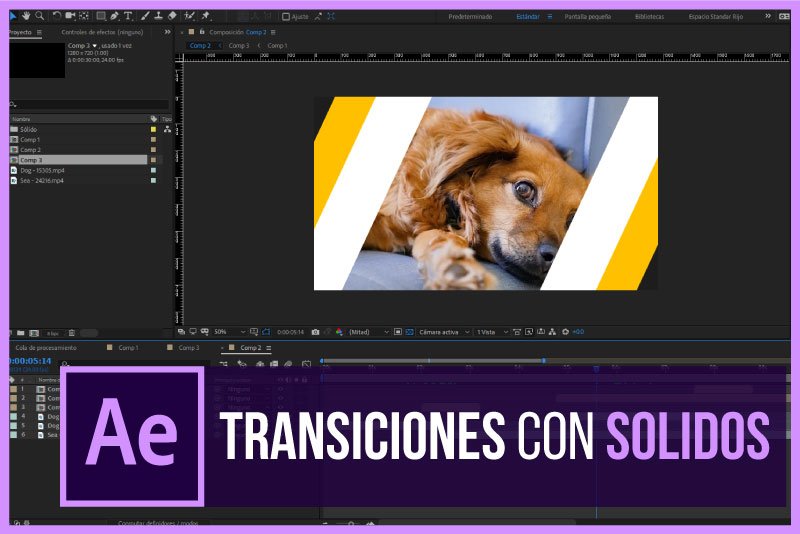Create a new folder in project panel
This screenshot has height=534, width=800.
point(20,333)
